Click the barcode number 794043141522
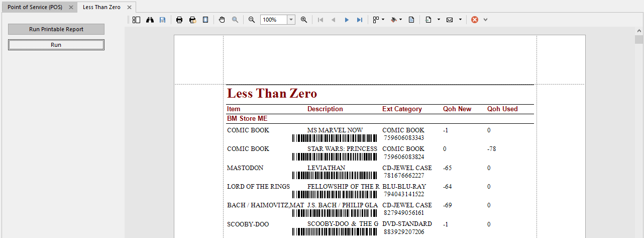The width and height of the screenshot is (644, 238). (x=404, y=194)
